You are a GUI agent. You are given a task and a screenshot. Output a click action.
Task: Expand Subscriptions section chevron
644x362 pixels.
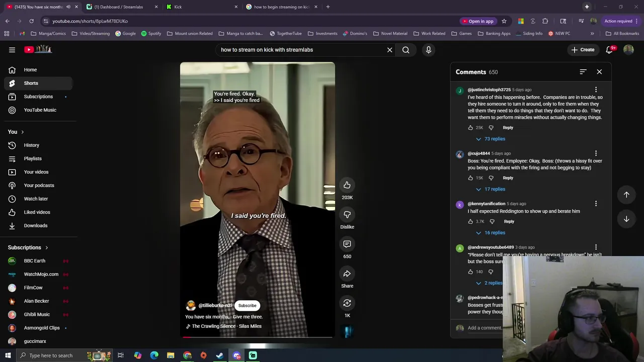46,247
